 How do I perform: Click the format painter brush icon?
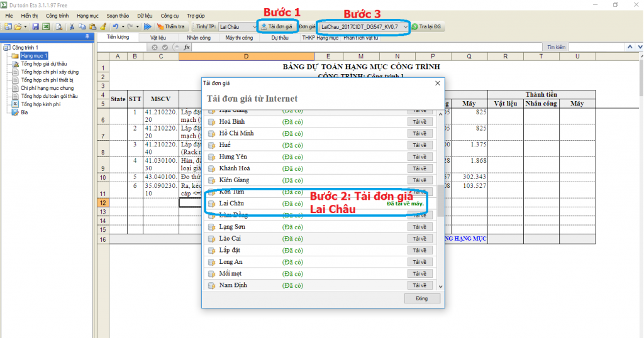[x=102, y=27]
